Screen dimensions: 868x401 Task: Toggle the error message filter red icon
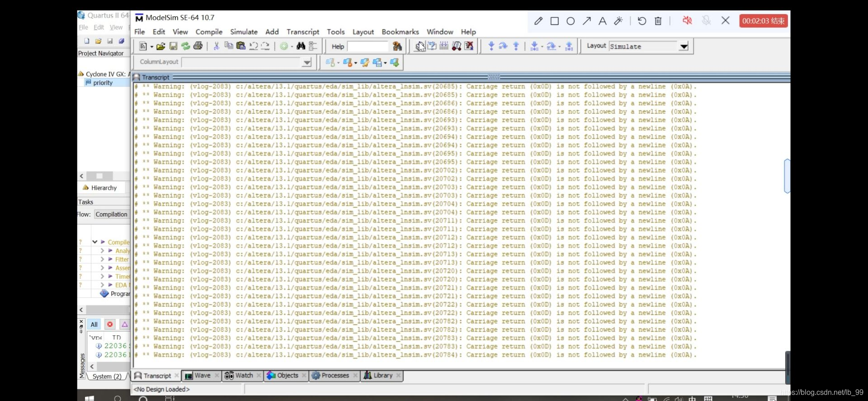tap(110, 325)
